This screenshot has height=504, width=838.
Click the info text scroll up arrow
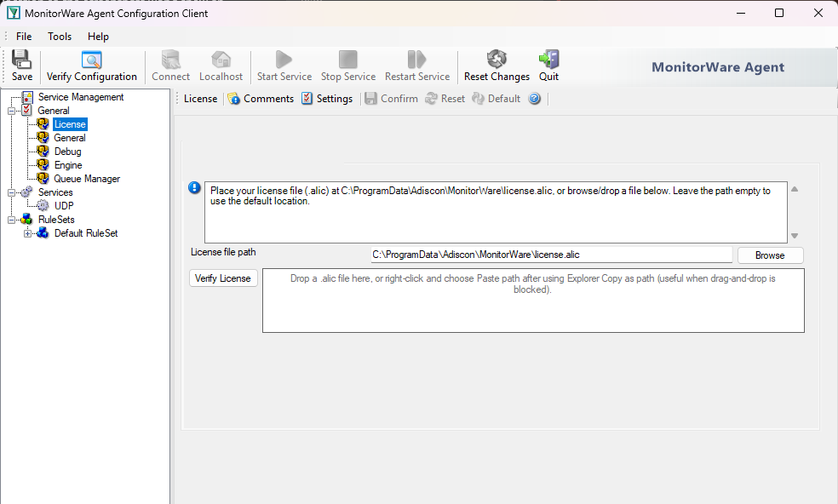click(795, 189)
